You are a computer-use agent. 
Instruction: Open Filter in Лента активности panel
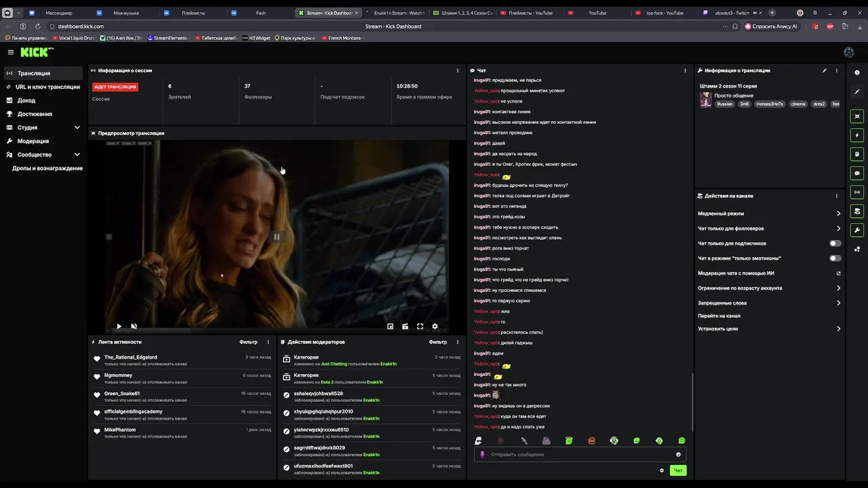click(x=248, y=342)
